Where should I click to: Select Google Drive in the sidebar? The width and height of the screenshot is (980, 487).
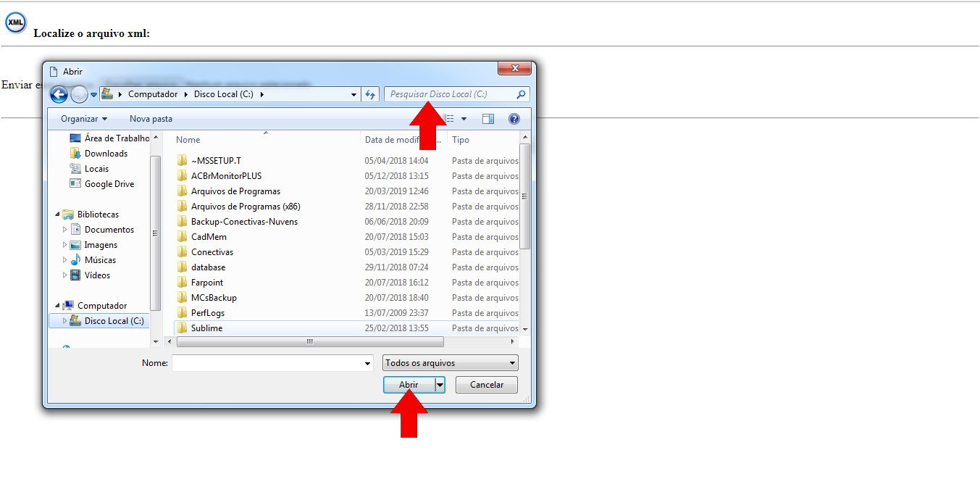[x=109, y=184]
